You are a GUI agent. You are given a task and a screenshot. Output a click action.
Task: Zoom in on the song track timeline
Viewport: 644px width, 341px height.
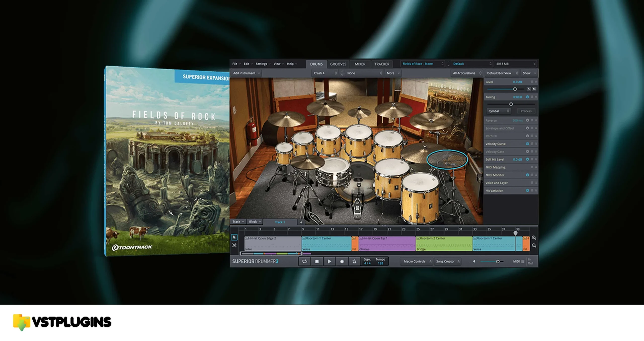[x=534, y=237]
